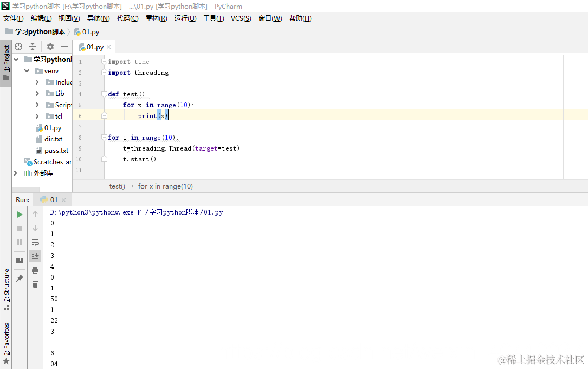588x369 pixels.
Task: Open Project panel settings gear
Action: [x=50, y=47]
